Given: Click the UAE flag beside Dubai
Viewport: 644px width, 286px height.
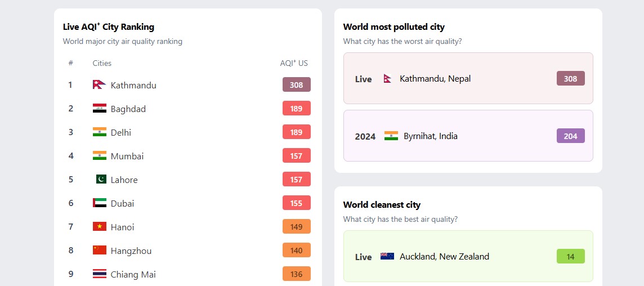Looking at the screenshot, I should 99,203.
